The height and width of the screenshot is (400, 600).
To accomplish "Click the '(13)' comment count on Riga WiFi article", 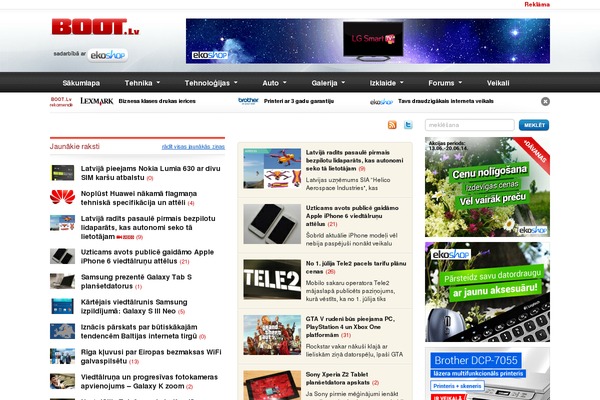I will pos(134,362).
